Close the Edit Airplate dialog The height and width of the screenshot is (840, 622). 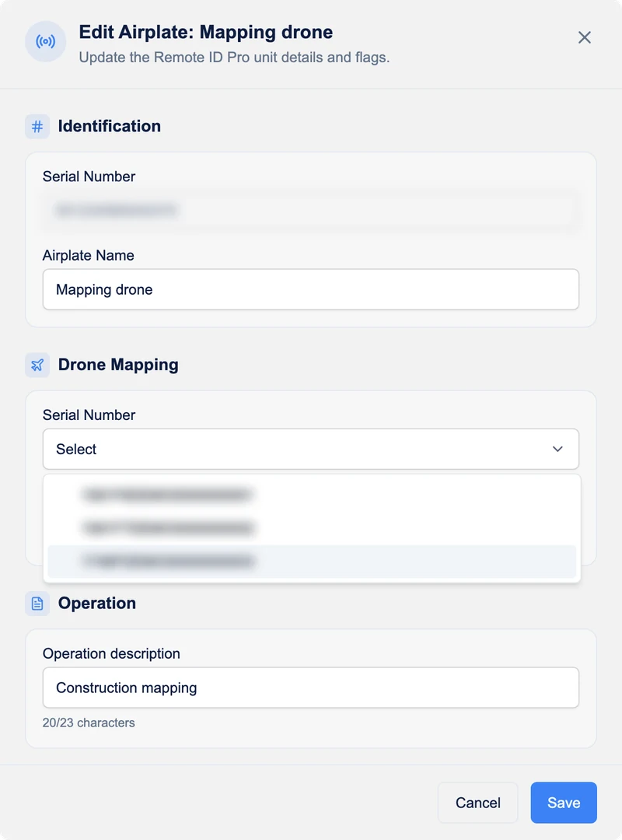585,37
